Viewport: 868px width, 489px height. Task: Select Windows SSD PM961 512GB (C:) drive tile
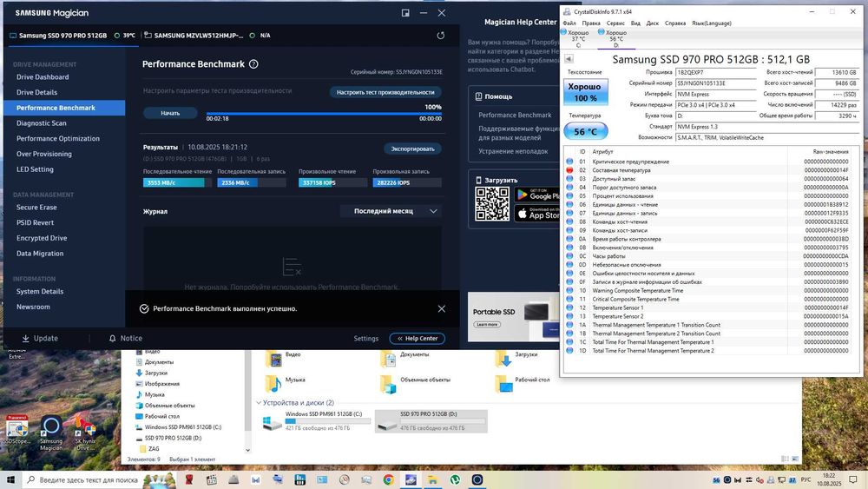(316, 421)
